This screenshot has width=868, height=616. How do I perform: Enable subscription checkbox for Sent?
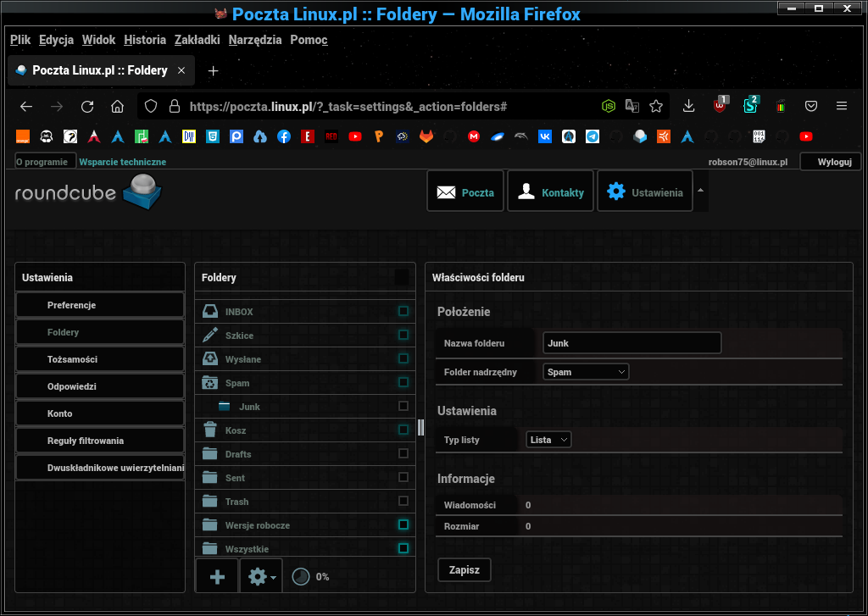point(403,477)
